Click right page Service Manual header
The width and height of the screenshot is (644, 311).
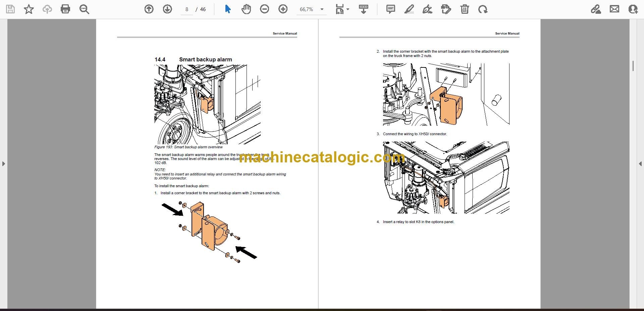(507, 34)
